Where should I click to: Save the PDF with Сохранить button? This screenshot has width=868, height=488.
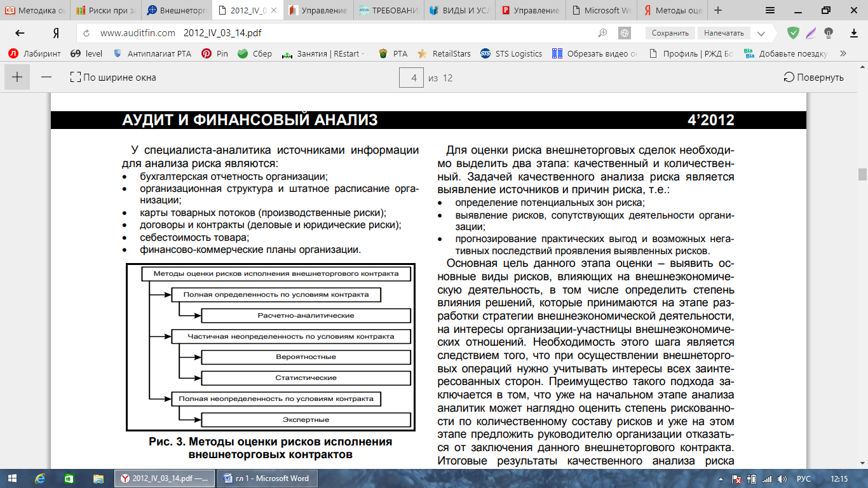coord(670,33)
